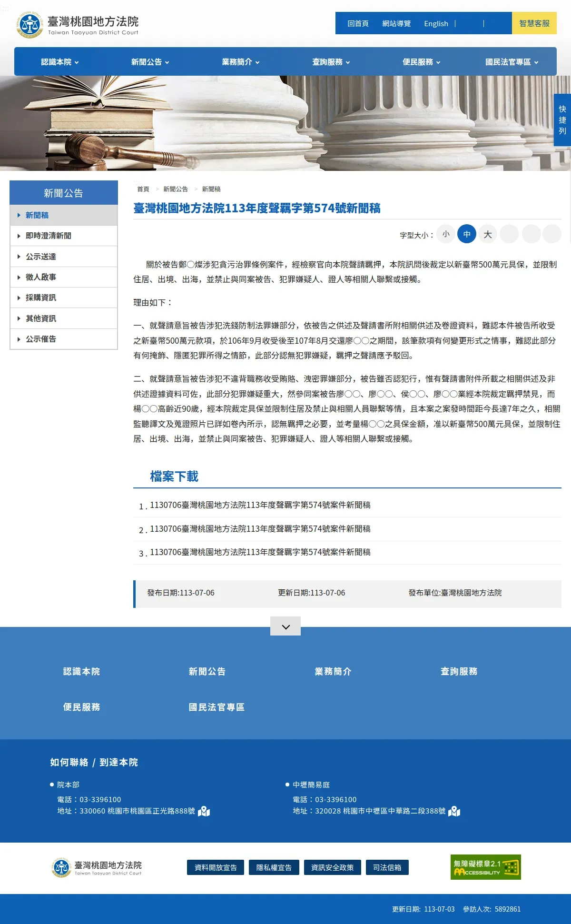
Task: Set font size to 中
Action: (467, 234)
